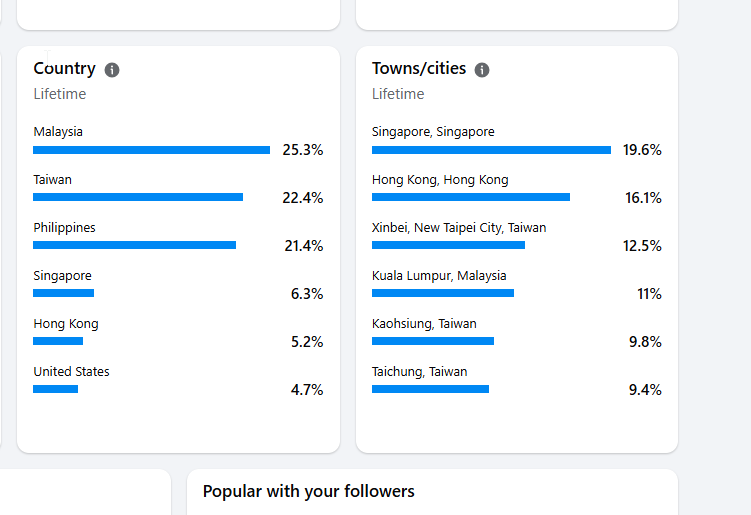Click the Lifetime label under Towns/cities
This screenshot has height=515, width=751.
398,94
